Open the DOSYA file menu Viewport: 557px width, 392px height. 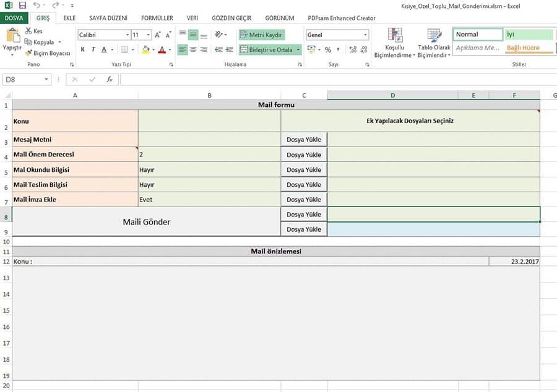click(14, 18)
